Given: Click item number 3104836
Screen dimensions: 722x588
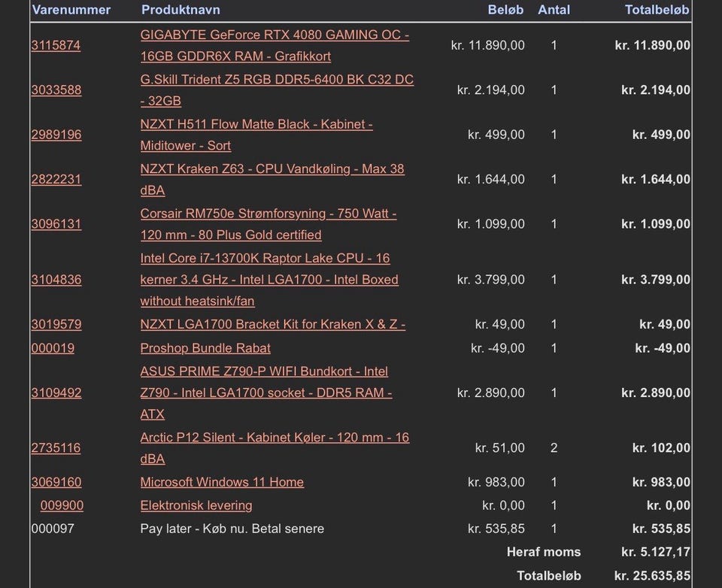Looking at the screenshot, I should point(56,280).
